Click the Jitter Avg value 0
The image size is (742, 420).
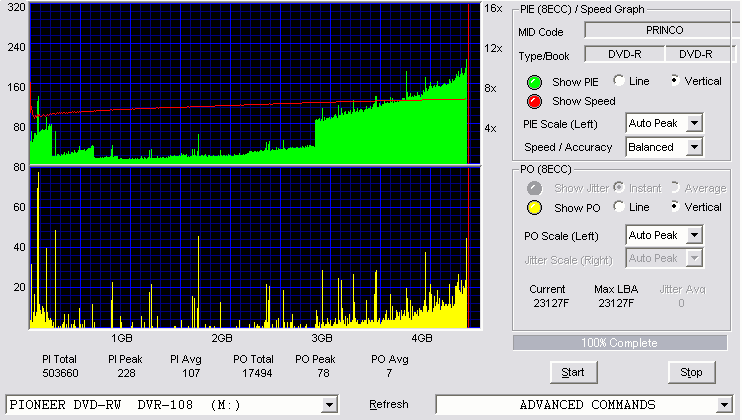(x=681, y=303)
